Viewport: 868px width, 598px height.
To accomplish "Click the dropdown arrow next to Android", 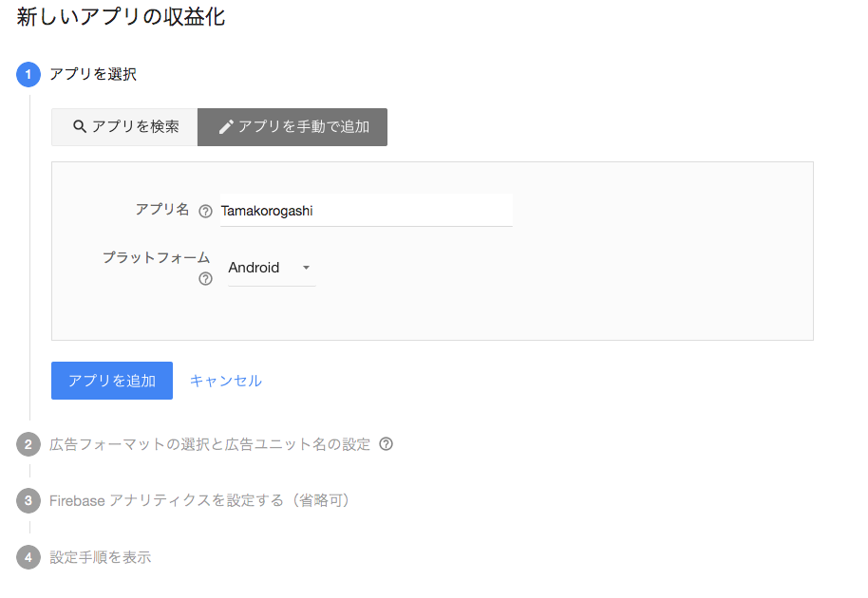I will point(306,268).
